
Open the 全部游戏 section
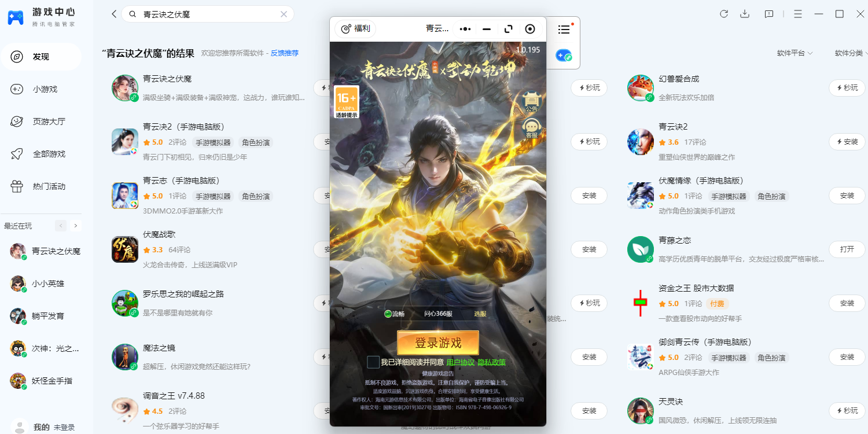41,154
